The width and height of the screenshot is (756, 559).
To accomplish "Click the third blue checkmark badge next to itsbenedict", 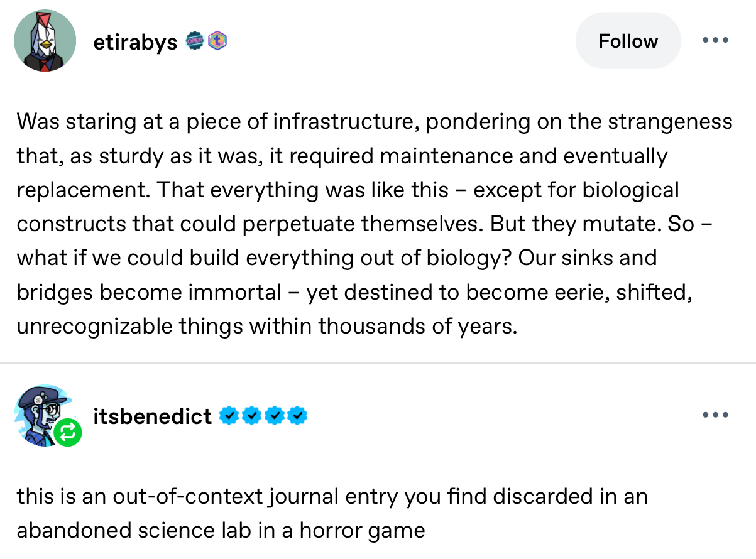I will point(275,415).
